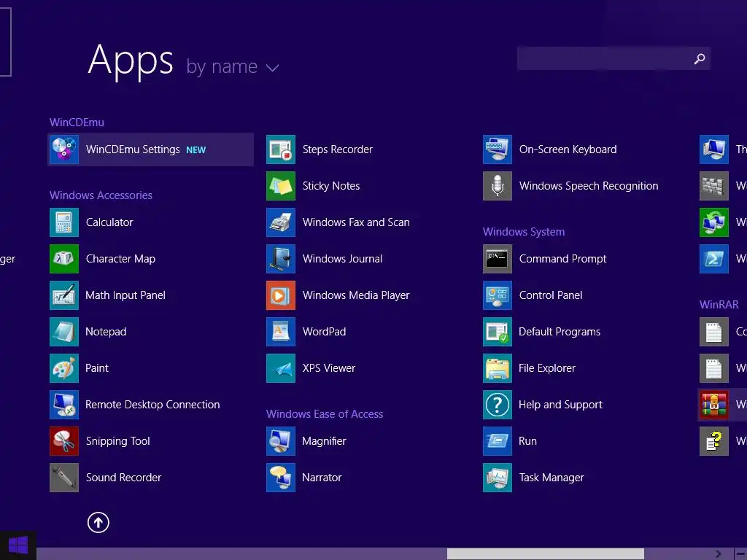Open WordPad icon

[281, 332]
